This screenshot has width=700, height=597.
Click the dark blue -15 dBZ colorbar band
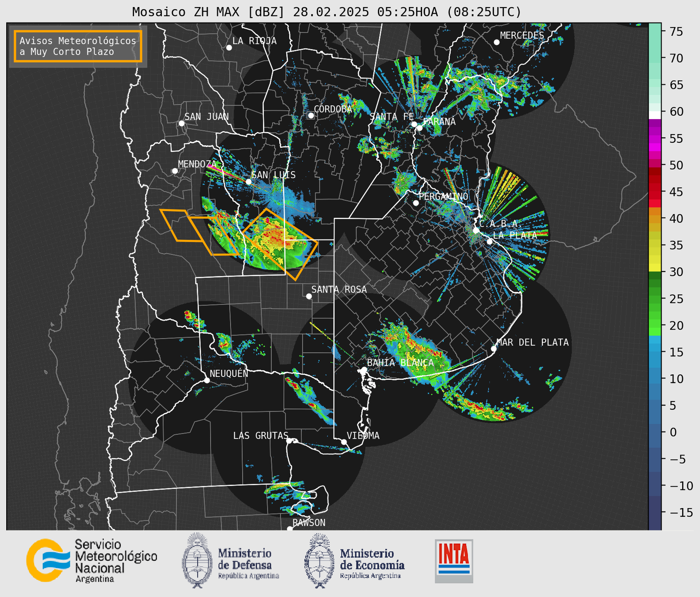tap(655, 513)
